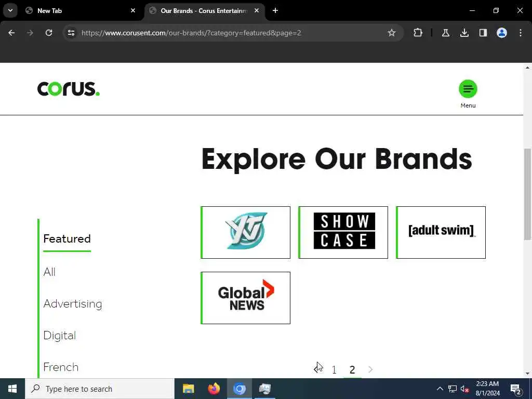Screen dimensions: 532x399
Task: Select the Digital category
Action: point(59,335)
